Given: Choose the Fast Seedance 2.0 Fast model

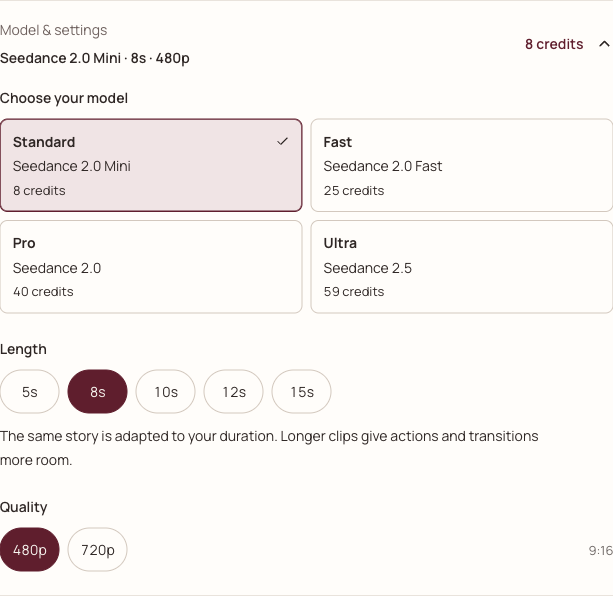Looking at the screenshot, I should 462,165.
